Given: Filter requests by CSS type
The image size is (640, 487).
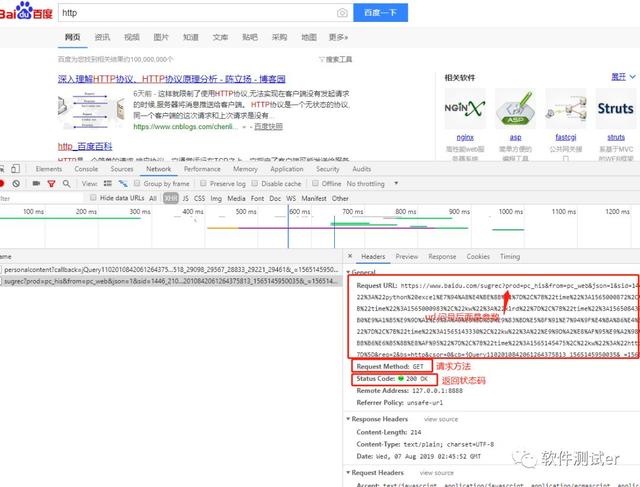Looking at the screenshot, I should point(199,198).
